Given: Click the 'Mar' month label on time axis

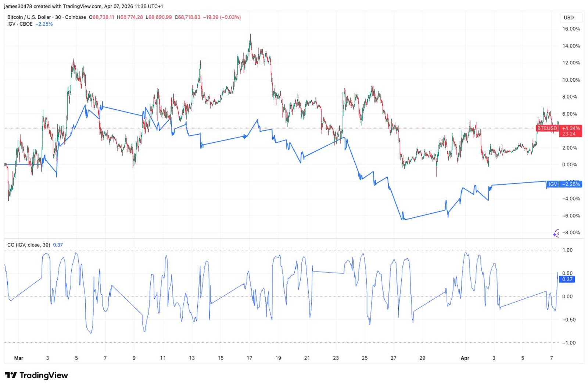Looking at the screenshot, I should (x=18, y=358).
